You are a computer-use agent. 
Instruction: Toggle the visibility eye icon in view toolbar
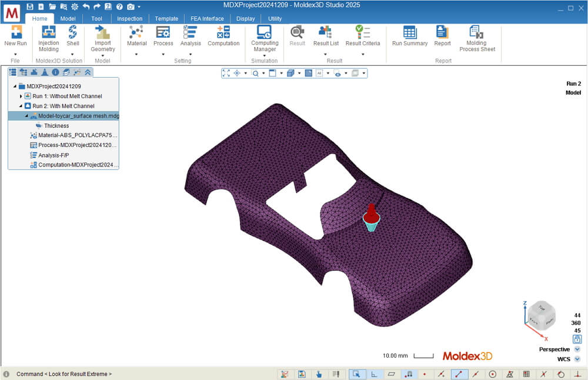pyautogui.click(x=338, y=73)
